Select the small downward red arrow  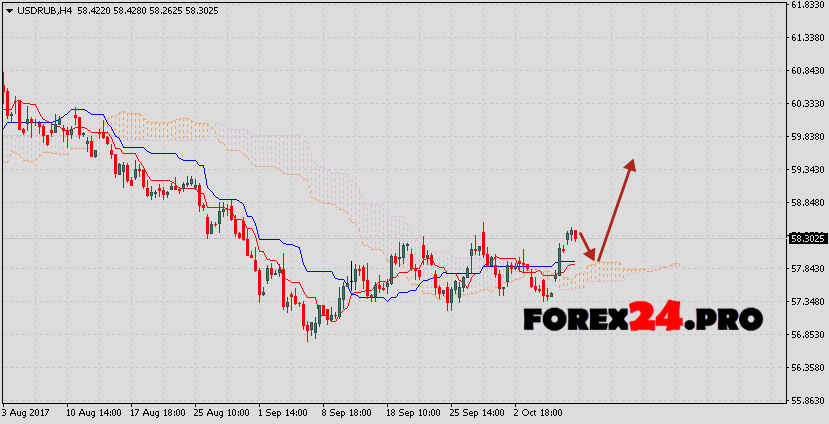click(586, 248)
